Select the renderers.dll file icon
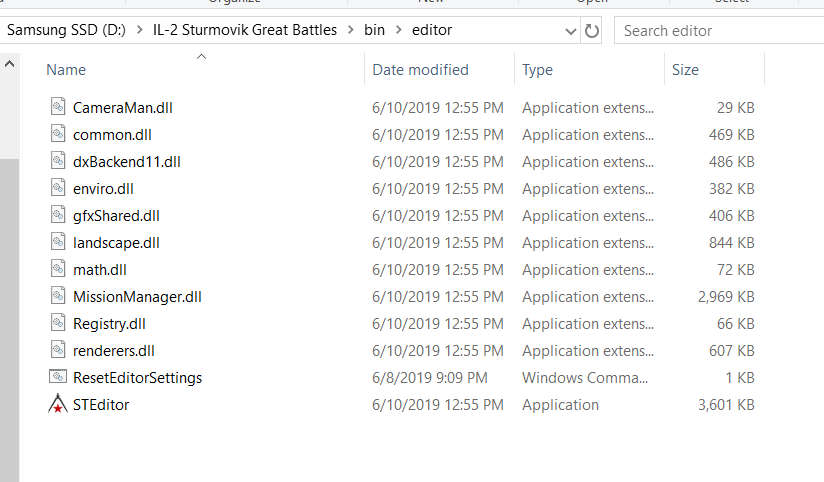Screen dimensions: 824x482 tap(58, 350)
